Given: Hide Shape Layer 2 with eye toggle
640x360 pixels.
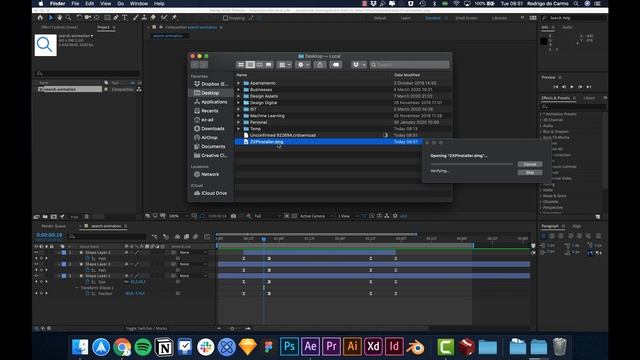Looking at the screenshot, I should tap(36, 264).
